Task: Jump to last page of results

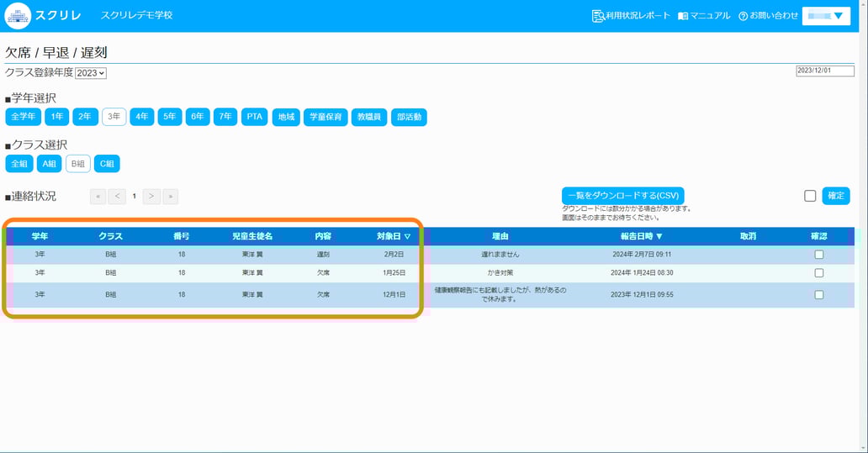Action: click(170, 197)
